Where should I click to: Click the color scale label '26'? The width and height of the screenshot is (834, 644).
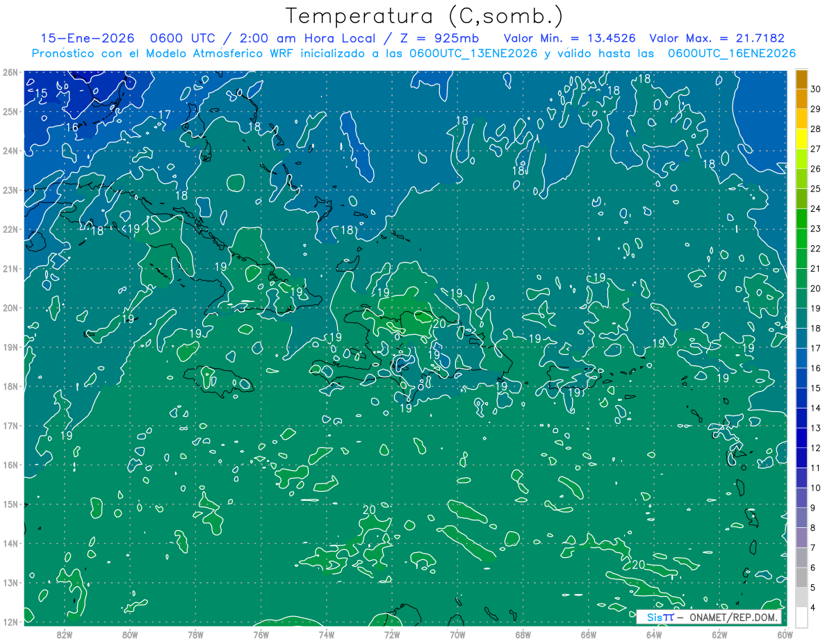[816, 169]
